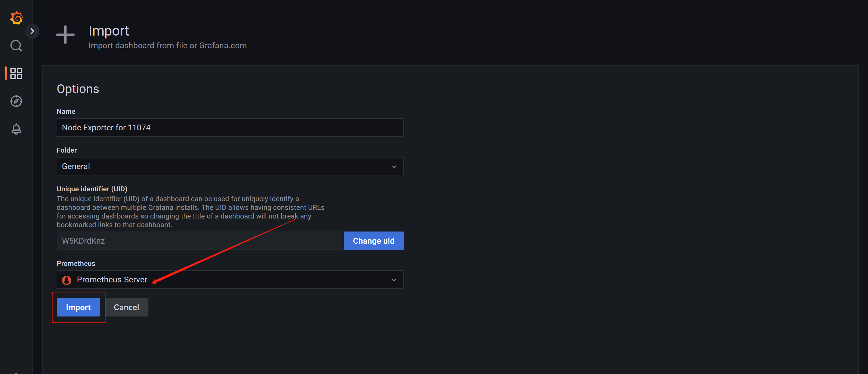The width and height of the screenshot is (868, 374).
Task: Click the plus icon beside Import heading
Action: point(65,35)
